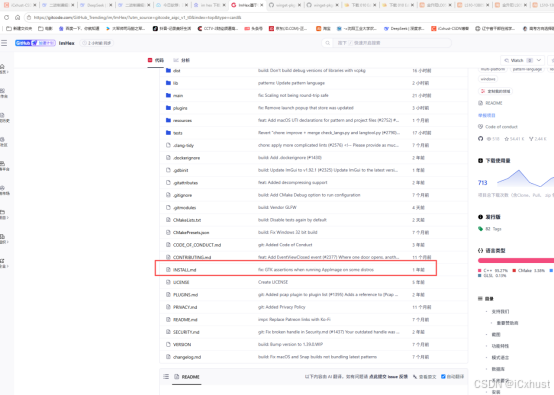Open the PRIVACY.md file
The height and width of the screenshot is (395, 554).
[185, 307]
